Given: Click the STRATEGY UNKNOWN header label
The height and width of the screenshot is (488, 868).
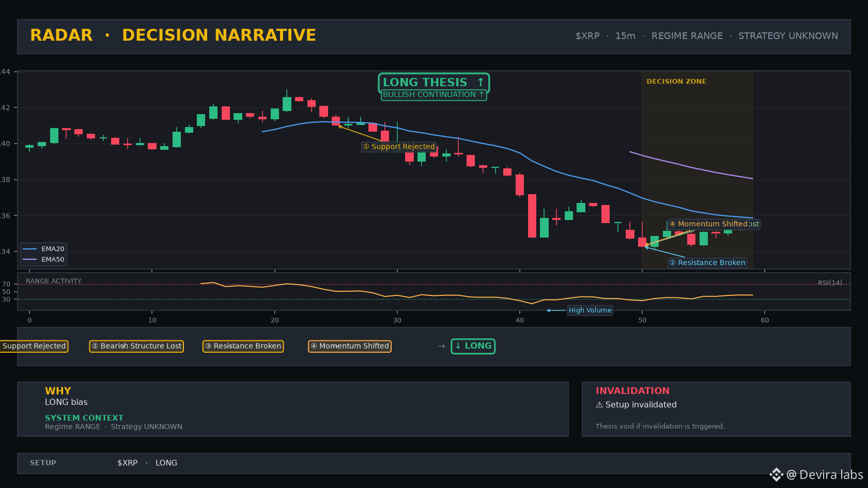Looking at the screenshot, I should pos(788,36).
